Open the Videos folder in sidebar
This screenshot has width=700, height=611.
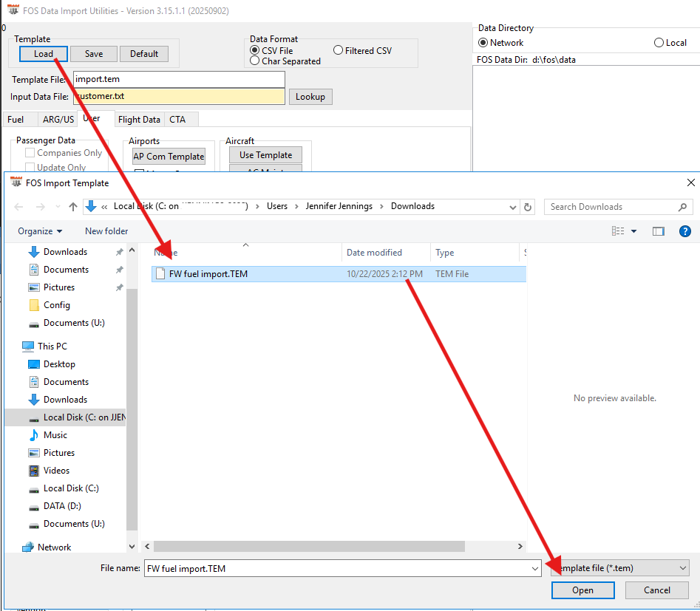click(56, 471)
